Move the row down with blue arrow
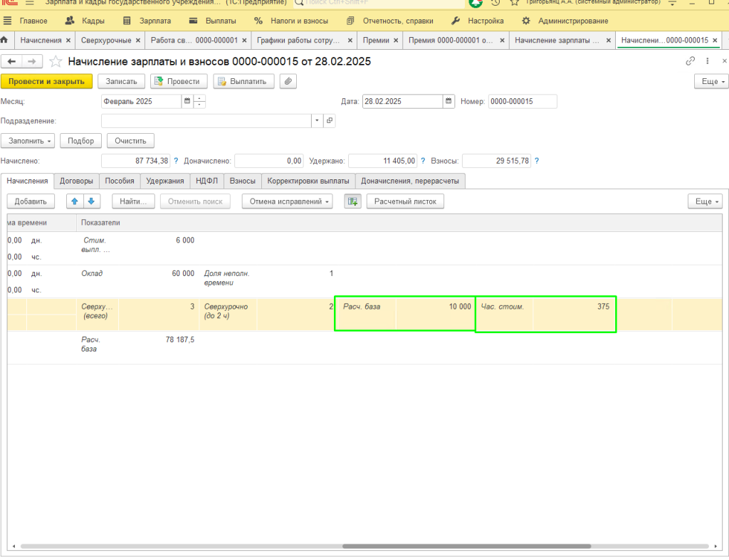Viewport: 729px width, 560px height. [92, 201]
